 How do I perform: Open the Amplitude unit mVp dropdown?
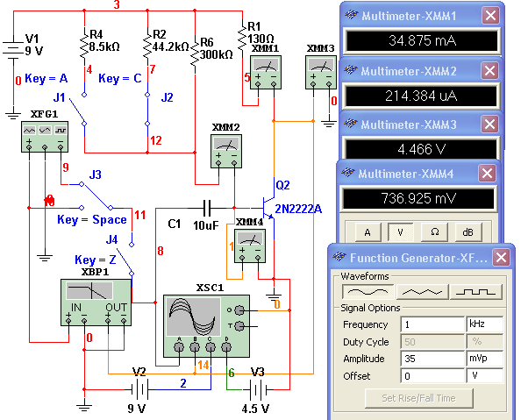(485, 359)
